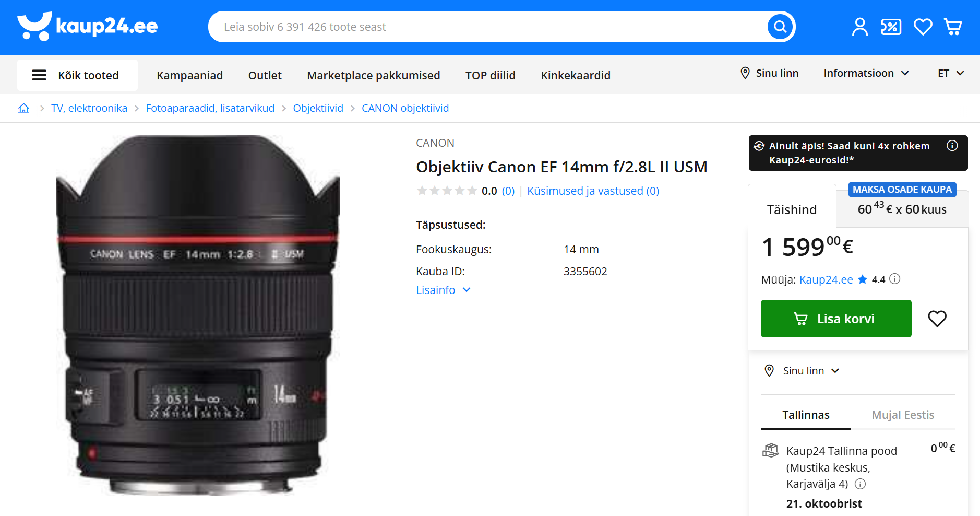This screenshot has height=516, width=980.
Task: Open Küsimused ja vastused link
Action: point(593,191)
